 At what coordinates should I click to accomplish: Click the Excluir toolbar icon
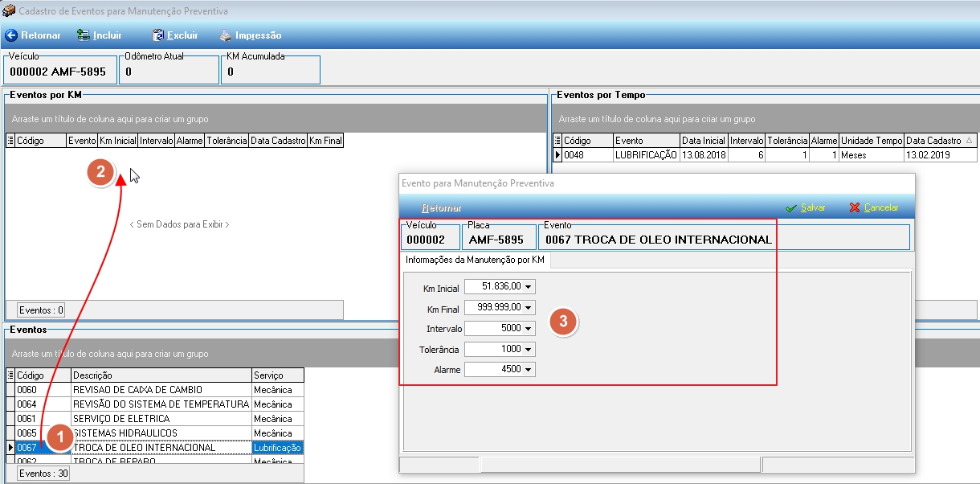158,35
